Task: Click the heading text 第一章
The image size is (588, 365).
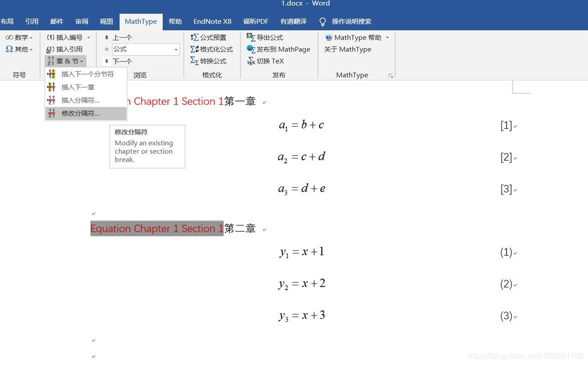Action: [240, 101]
